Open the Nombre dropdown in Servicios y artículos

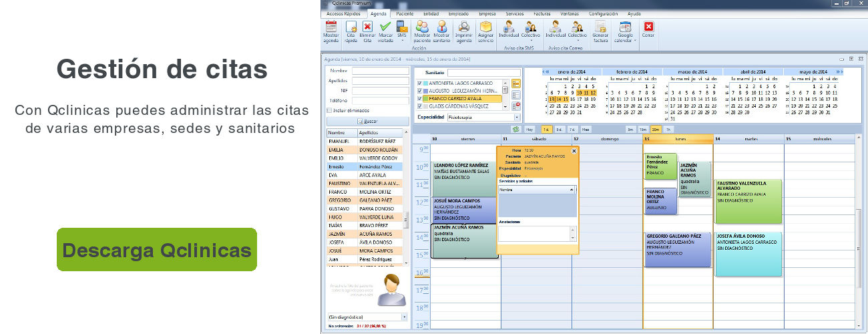click(x=572, y=190)
